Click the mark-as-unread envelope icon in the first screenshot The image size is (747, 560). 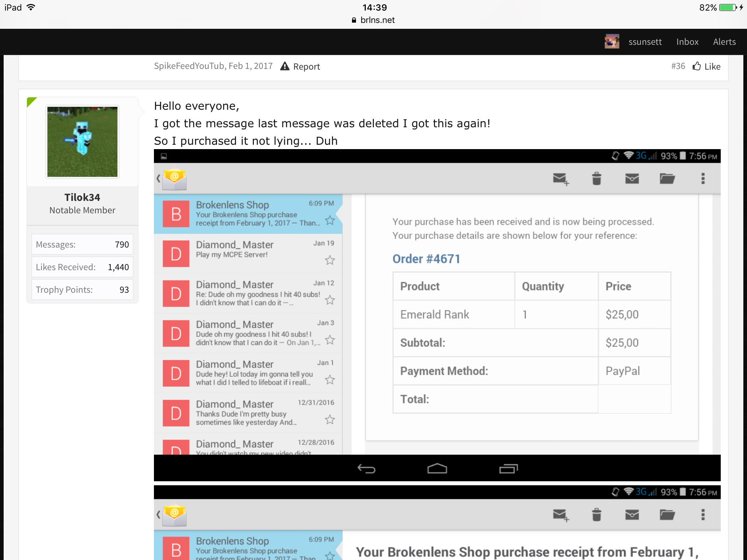[632, 179]
